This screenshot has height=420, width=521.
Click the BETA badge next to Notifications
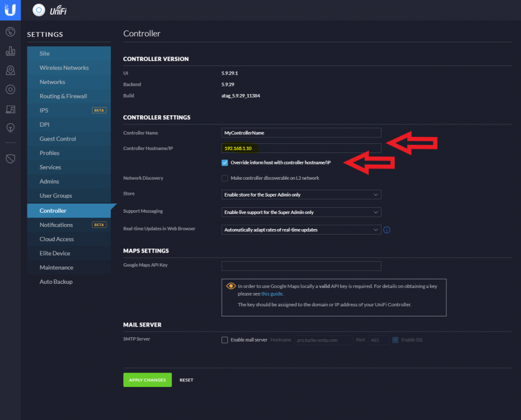coord(99,225)
